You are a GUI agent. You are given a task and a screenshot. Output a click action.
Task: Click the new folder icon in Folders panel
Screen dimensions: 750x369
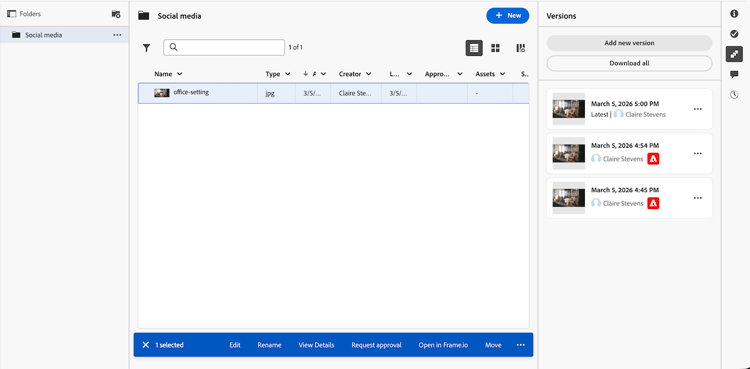pyautogui.click(x=116, y=14)
